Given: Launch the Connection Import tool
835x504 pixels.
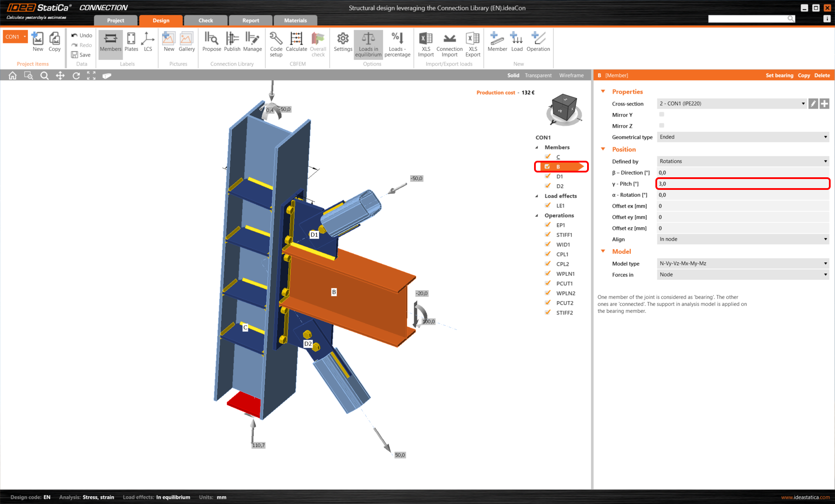Looking at the screenshot, I should pos(449,43).
